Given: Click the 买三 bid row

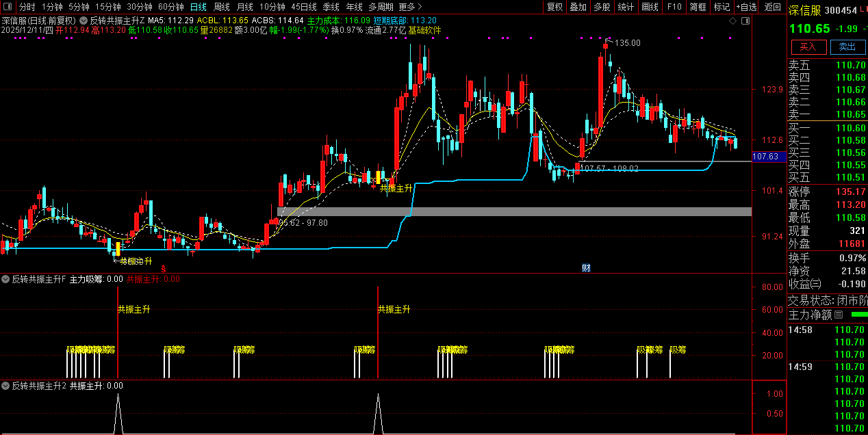Looking at the screenshot, I should (x=828, y=153).
